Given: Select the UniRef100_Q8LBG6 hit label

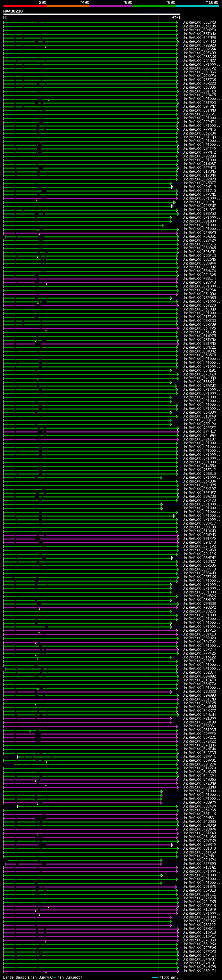Looking at the screenshot, I should [199, 72].
